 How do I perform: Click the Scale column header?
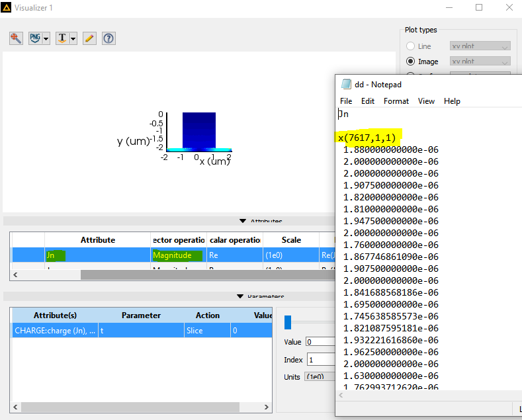point(291,240)
